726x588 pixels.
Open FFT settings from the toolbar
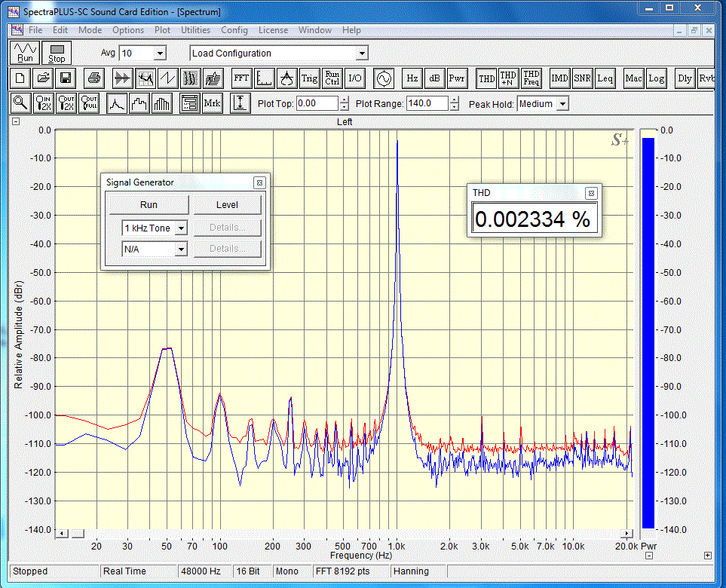[x=242, y=78]
